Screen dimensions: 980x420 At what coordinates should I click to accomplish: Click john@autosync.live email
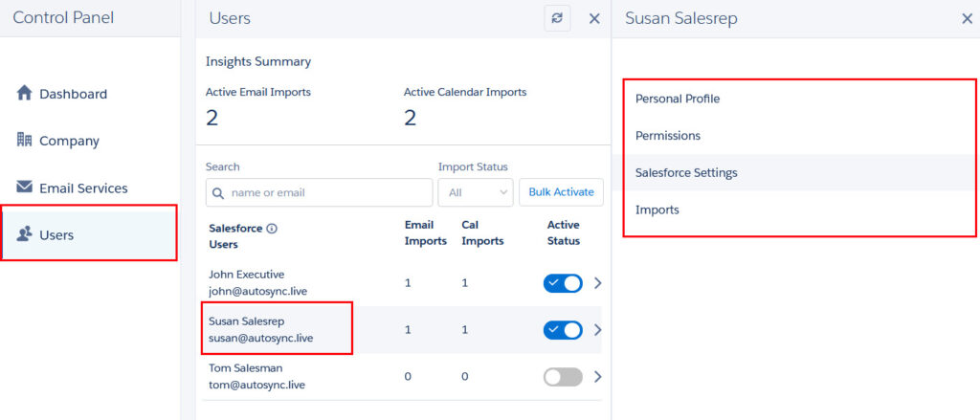point(257,291)
